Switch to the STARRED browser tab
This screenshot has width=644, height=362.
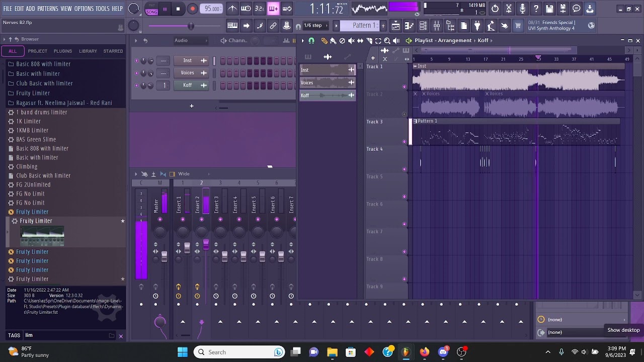coord(113,51)
